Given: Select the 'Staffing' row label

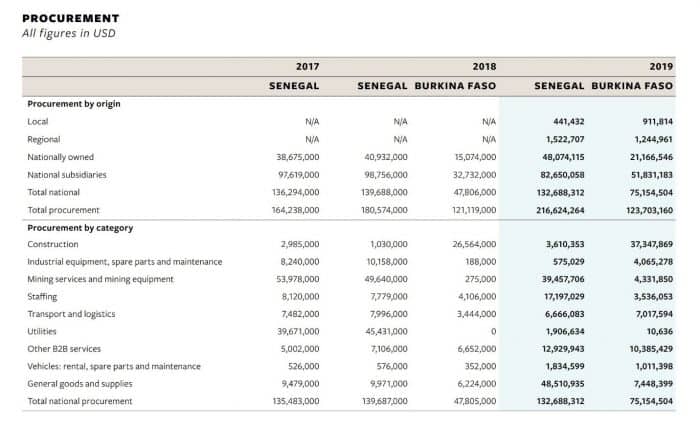Looking at the screenshot, I should [x=42, y=296].
